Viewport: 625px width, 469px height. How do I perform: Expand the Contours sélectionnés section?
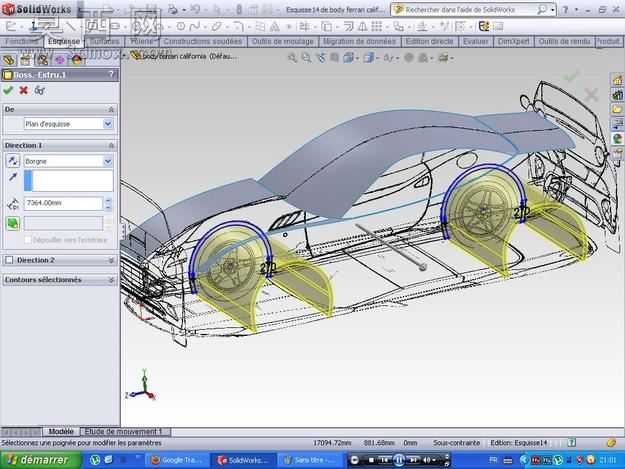(x=111, y=280)
